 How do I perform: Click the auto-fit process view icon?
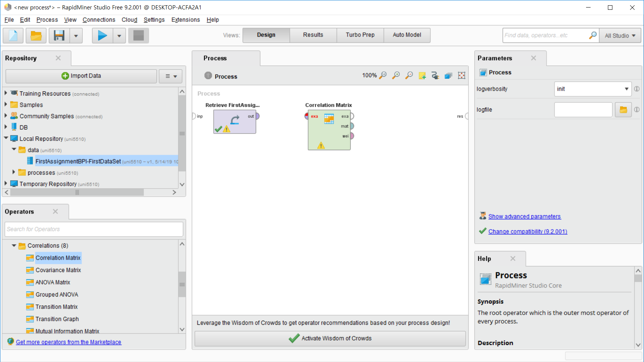click(462, 75)
